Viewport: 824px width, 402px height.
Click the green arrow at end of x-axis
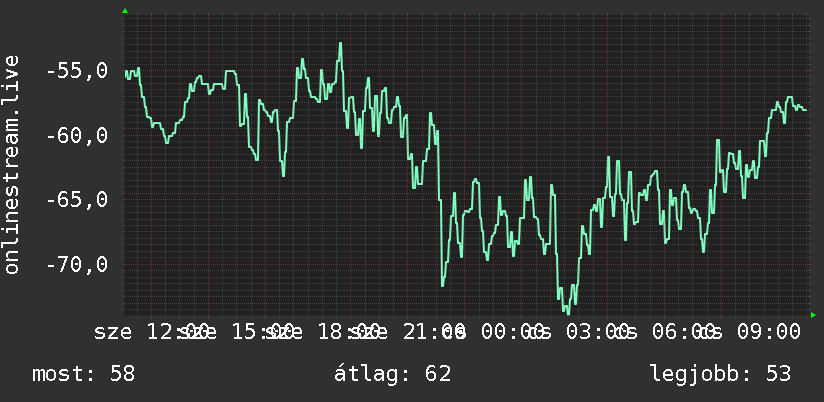(x=813, y=315)
